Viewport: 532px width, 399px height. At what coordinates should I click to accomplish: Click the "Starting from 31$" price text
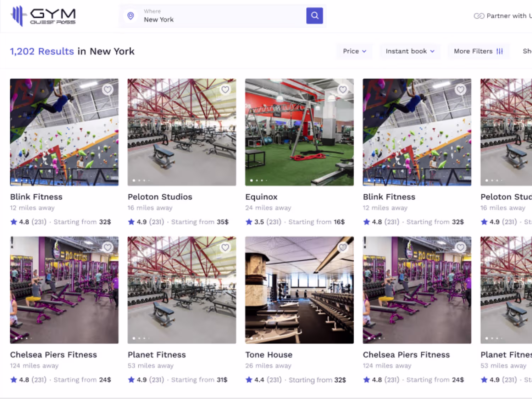[x=199, y=380]
